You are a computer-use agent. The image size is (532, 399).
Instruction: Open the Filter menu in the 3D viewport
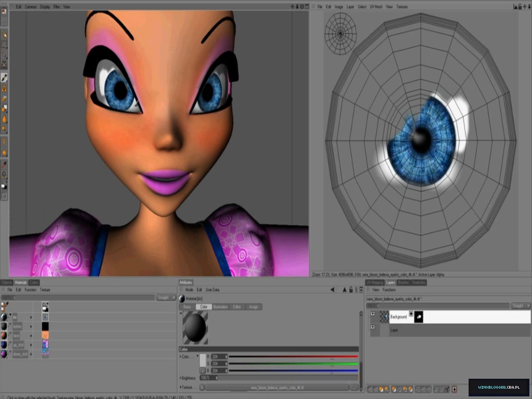click(x=57, y=6)
